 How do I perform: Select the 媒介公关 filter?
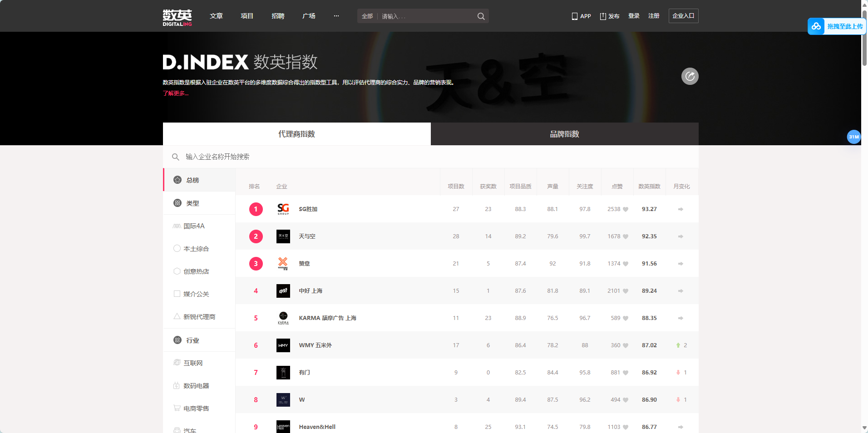[x=191, y=294]
